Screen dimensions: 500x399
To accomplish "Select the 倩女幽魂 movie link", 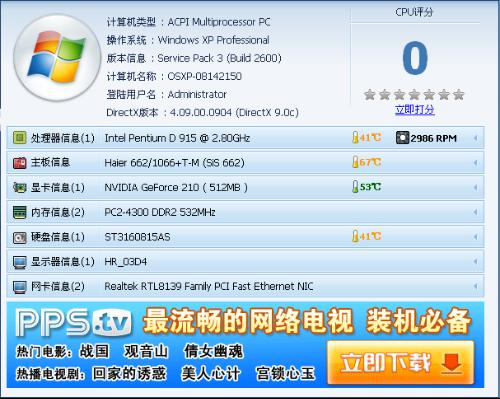I will coord(214,351).
